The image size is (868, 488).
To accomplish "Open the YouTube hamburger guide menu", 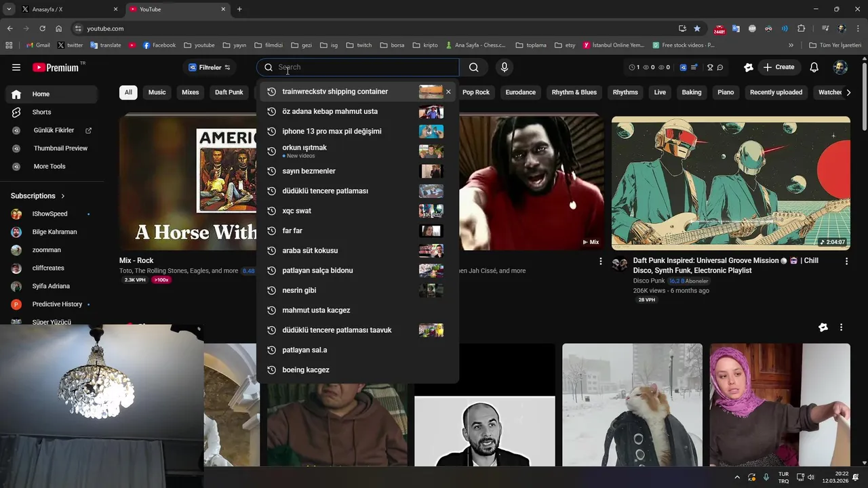I will point(16,67).
